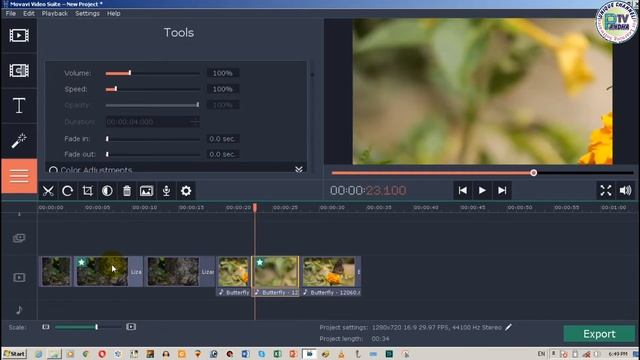Open the Help menu
Screen dimensions: 640x360
click(x=113, y=13)
